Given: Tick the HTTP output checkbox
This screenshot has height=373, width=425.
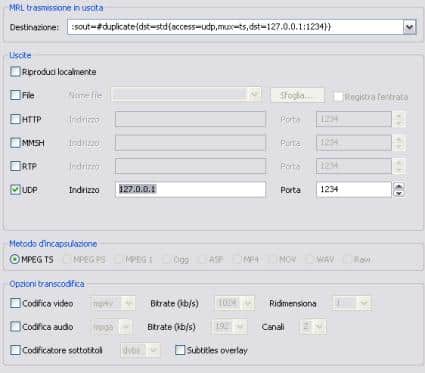Looking at the screenshot, I should tap(15, 119).
